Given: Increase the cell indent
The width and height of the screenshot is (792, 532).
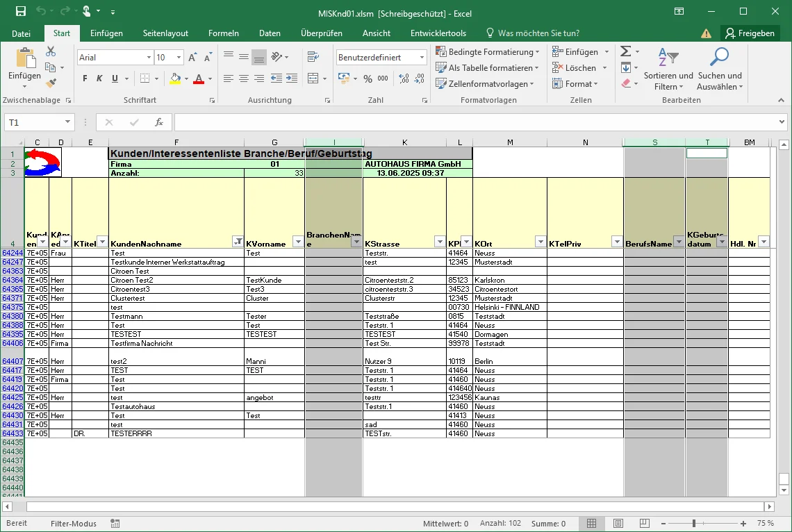Looking at the screenshot, I should tap(292, 78).
